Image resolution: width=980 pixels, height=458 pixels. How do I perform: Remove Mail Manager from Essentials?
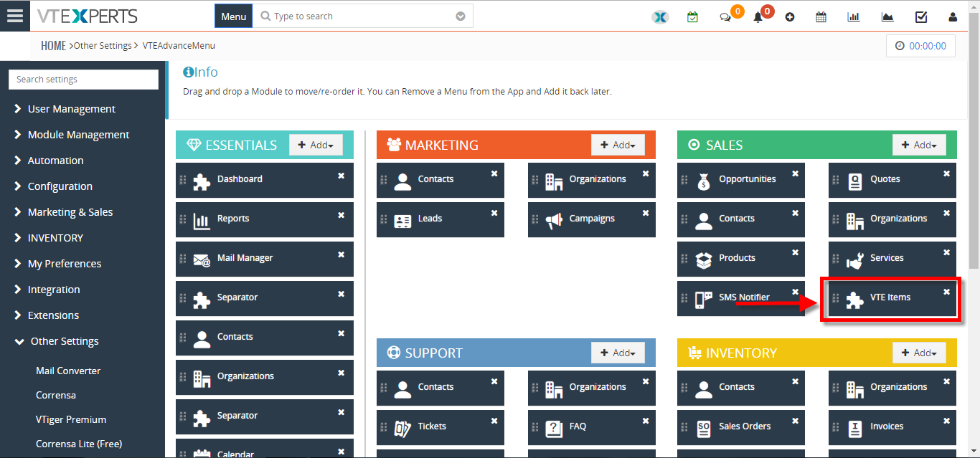pos(341,253)
